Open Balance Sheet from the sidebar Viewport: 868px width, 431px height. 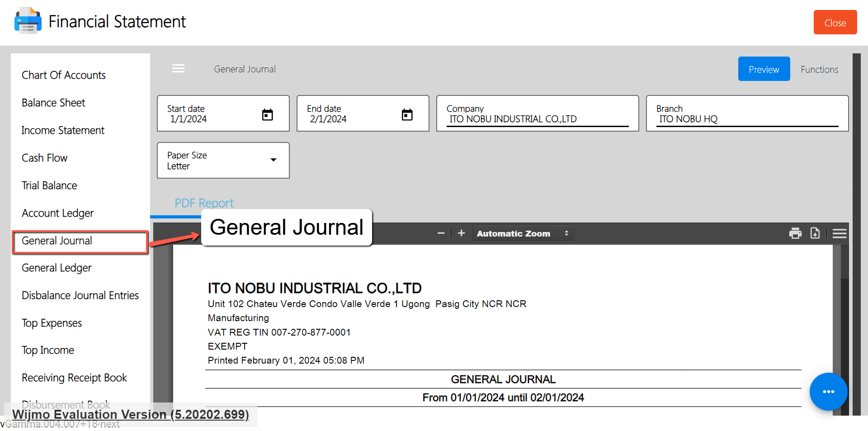(53, 103)
